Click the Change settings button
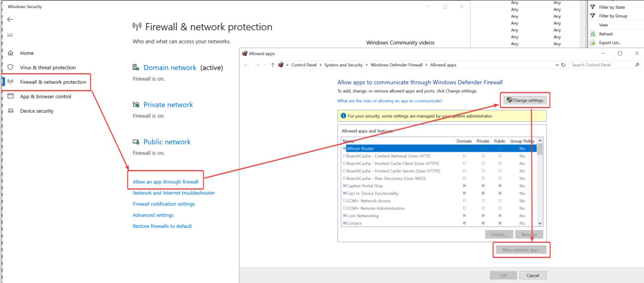The image size is (644, 283). coord(525,100)
